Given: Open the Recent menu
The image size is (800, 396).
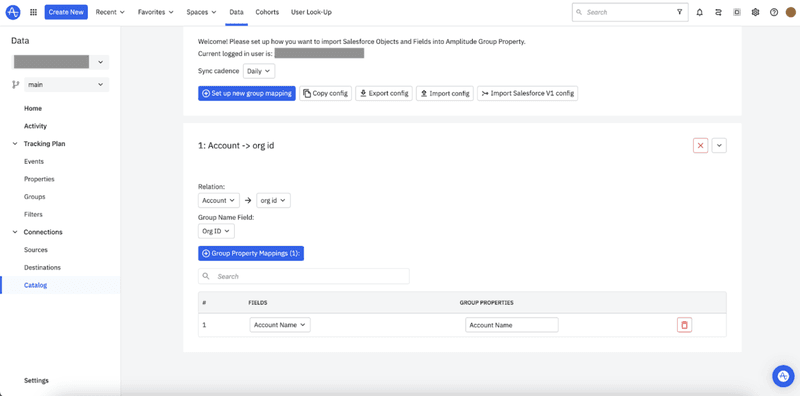Looking at the screenshot, I should coord(110,12).
